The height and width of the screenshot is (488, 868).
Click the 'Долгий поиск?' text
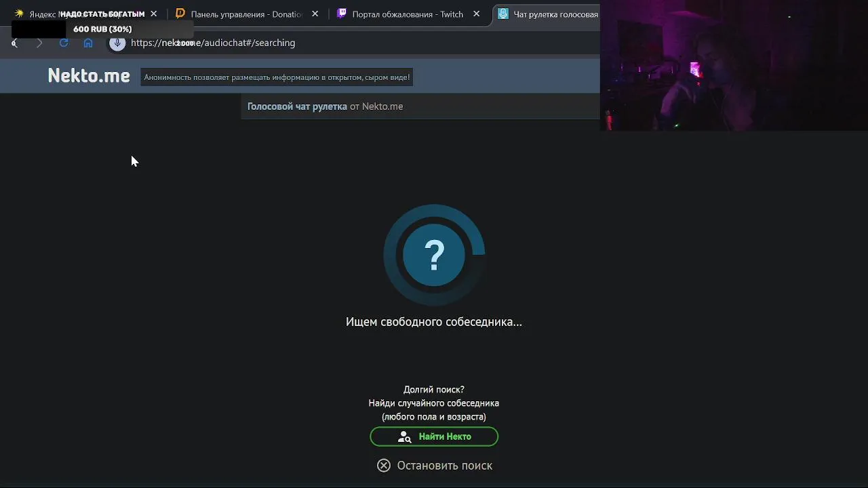pyautogui.click(x=434, y=390)
